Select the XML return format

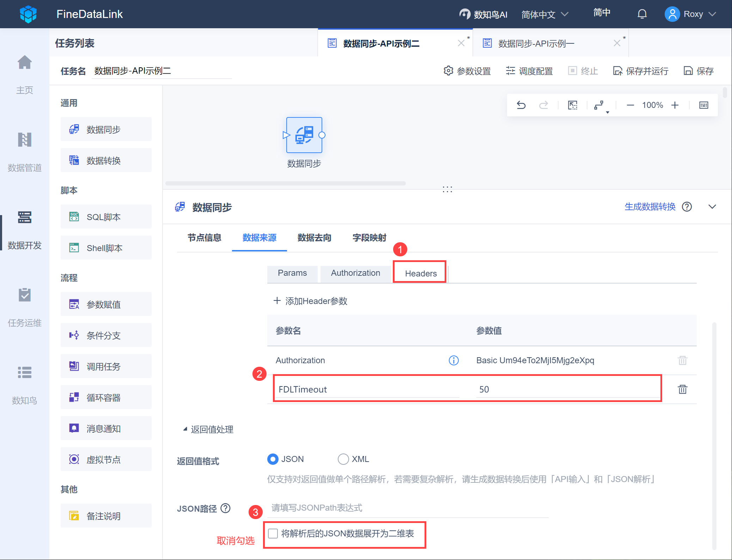pos(343,459)
